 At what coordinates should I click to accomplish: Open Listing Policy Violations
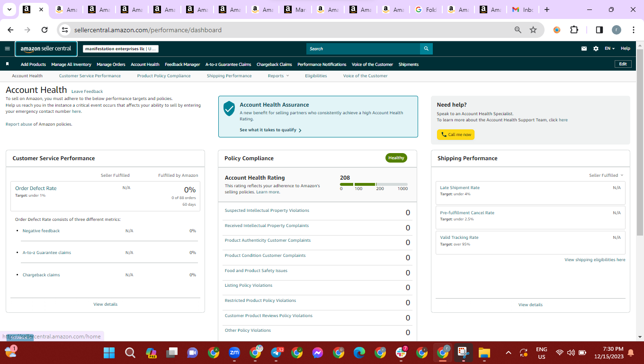pos(249,285)
